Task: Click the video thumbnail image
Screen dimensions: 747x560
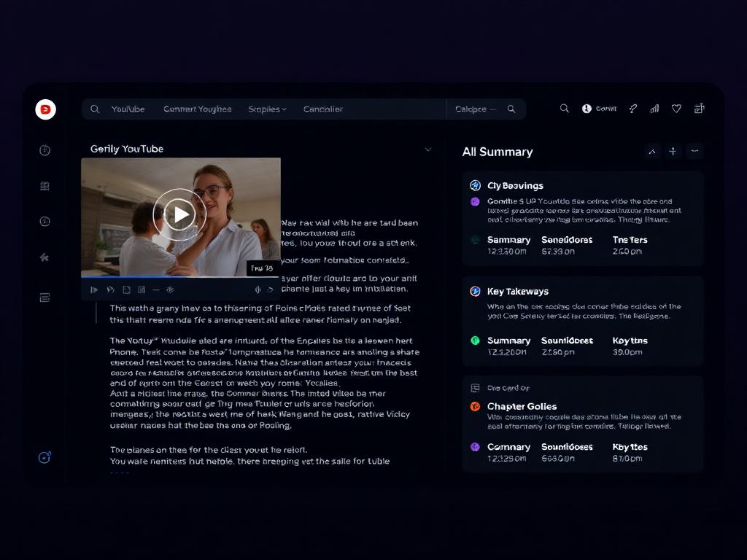Action: pyautogui.click(x=181, y=217)
